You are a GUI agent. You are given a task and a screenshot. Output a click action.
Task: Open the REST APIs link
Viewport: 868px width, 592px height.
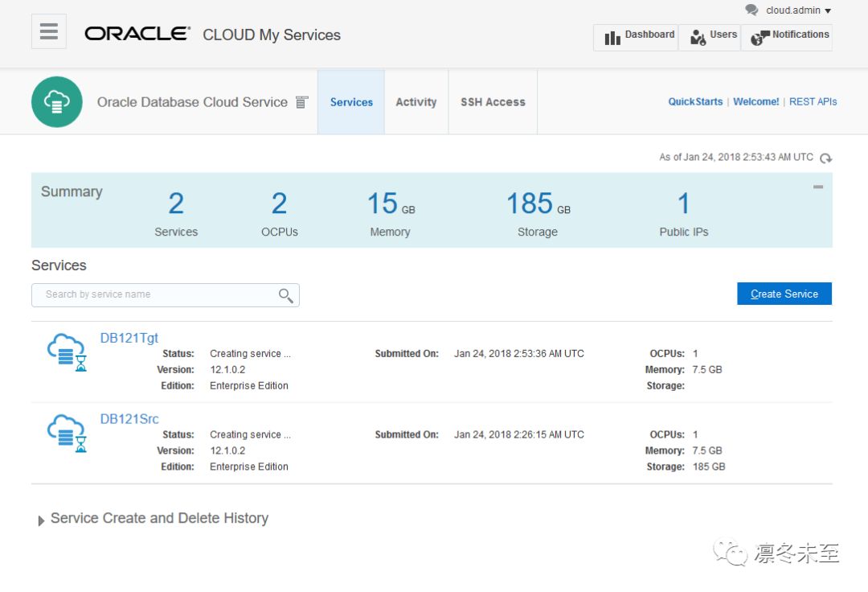point(813,102)
